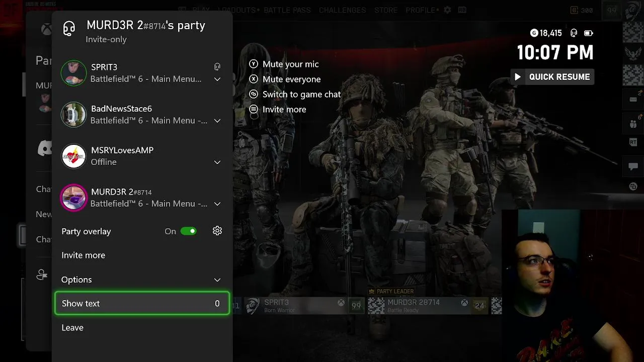Click the Party Leader label
Viewport: 644px width, 362px height.
coord(391,292)
